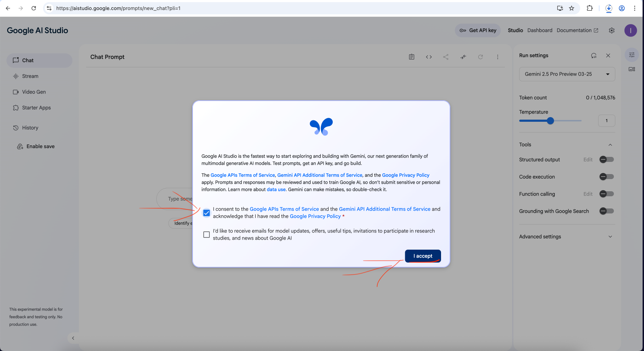Open system instructions clipboard icon
The height and width of the screenshot is (351, 644).
click(412, 57)
